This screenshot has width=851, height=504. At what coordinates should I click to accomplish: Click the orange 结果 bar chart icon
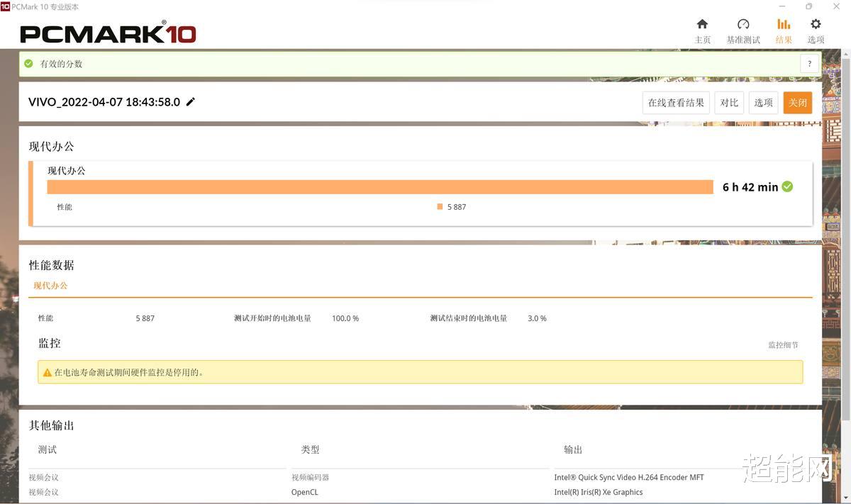784,23
